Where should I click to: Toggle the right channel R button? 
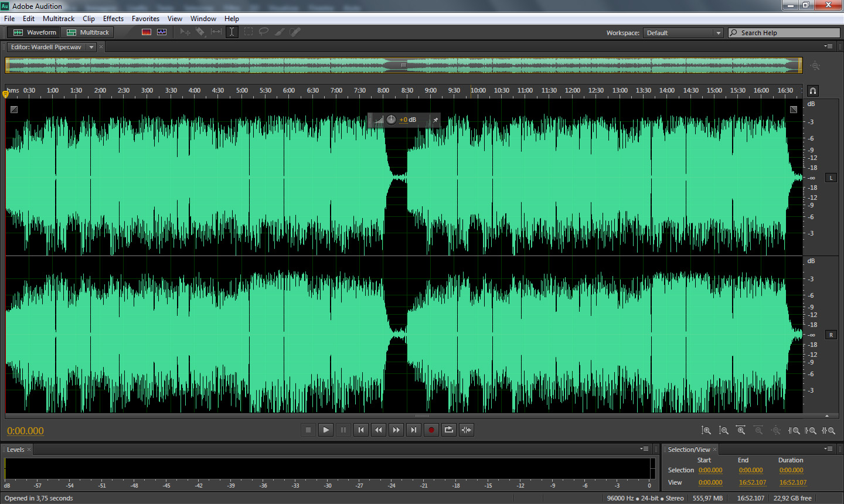coord(831,335)
